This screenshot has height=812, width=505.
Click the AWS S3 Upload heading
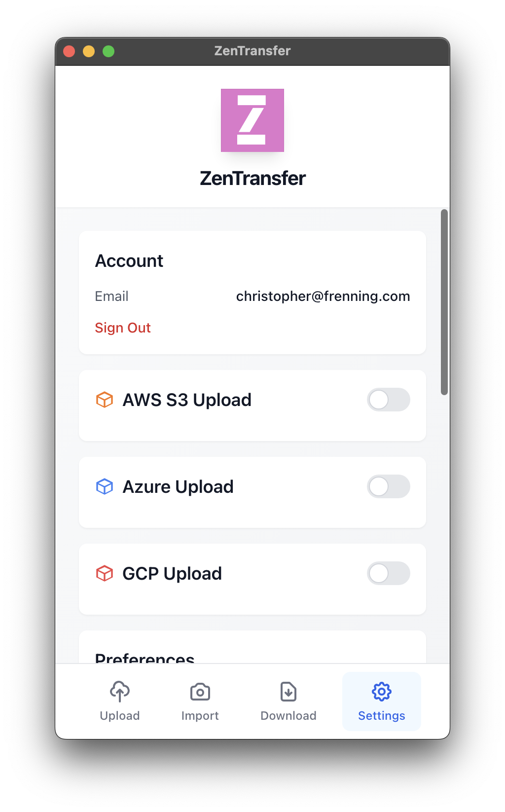(x=187, y=400)
